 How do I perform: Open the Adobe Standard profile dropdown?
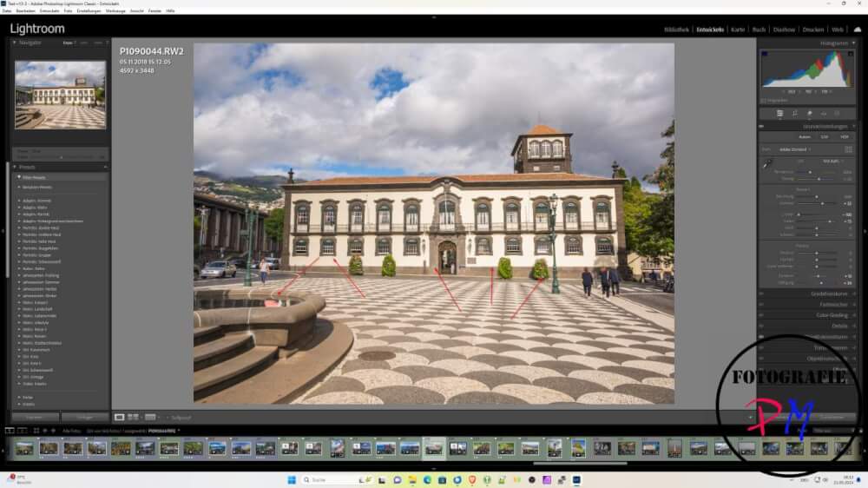pyautogui.click(x=795, y=149)
